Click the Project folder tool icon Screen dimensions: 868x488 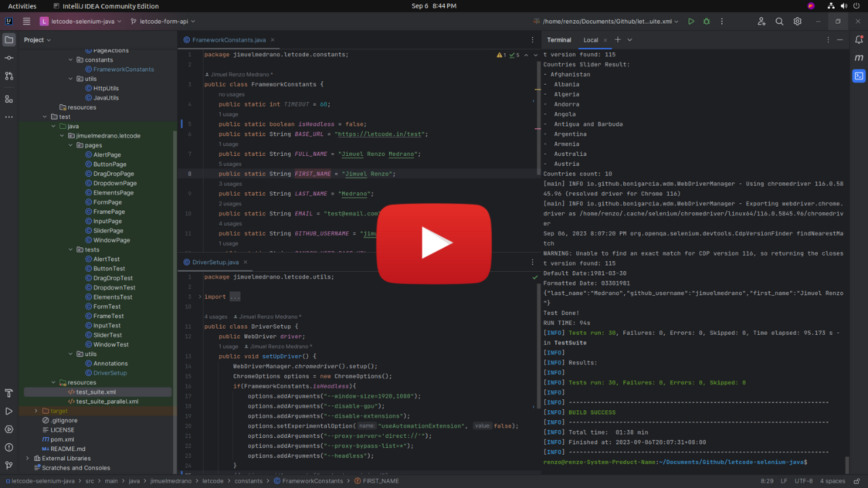9,40
